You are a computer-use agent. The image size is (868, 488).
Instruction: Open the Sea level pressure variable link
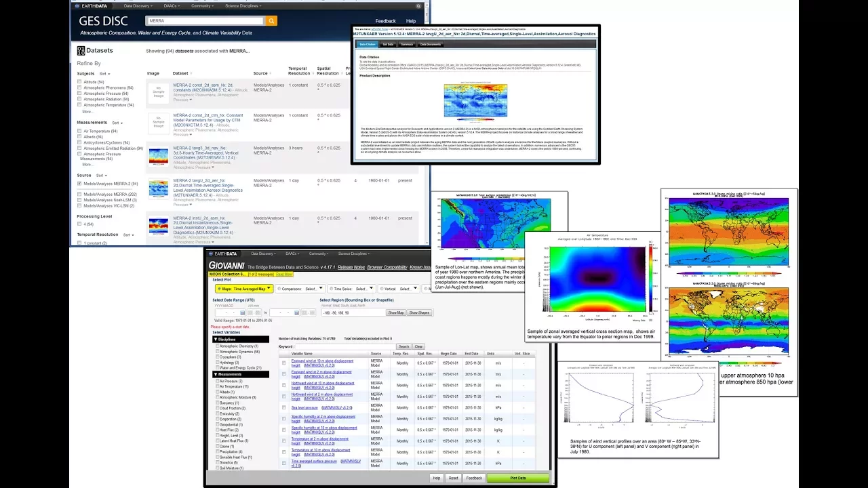click(304, 408)
